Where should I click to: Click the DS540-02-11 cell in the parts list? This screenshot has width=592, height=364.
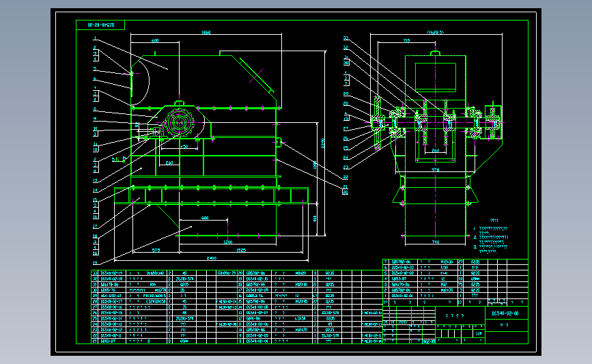pos(112,335)
